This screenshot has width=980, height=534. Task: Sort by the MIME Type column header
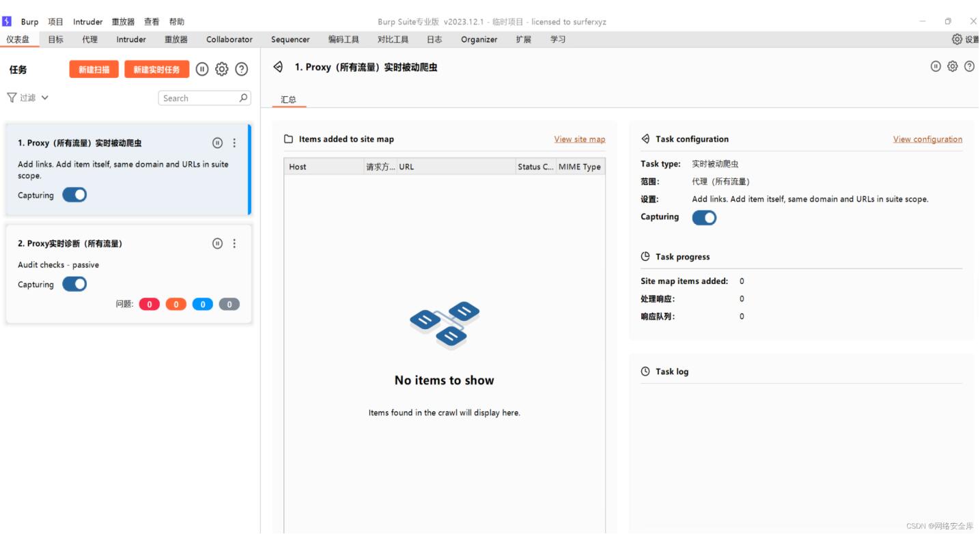coord(580,167)
